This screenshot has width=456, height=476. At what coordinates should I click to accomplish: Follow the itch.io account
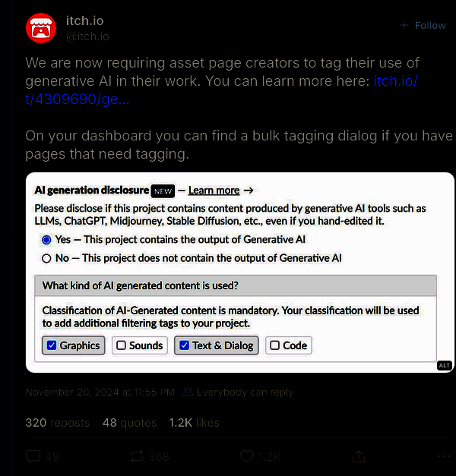tap(423, 26)
